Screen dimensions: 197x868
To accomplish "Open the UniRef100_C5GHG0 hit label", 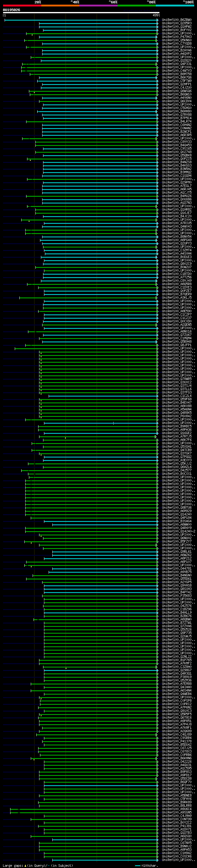I will 177,108.
